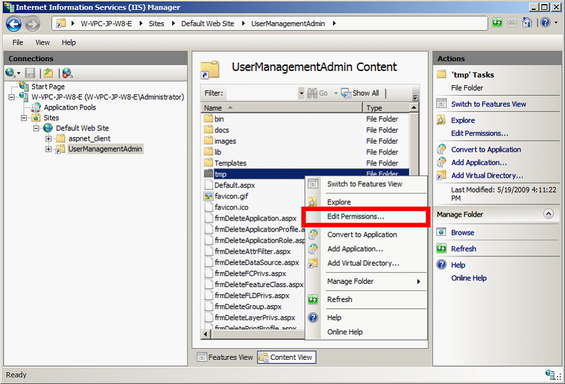Select Start Page in Connections tree
Image resolution: width=565 pixels, height=384 pixels.
pos(48,86)
